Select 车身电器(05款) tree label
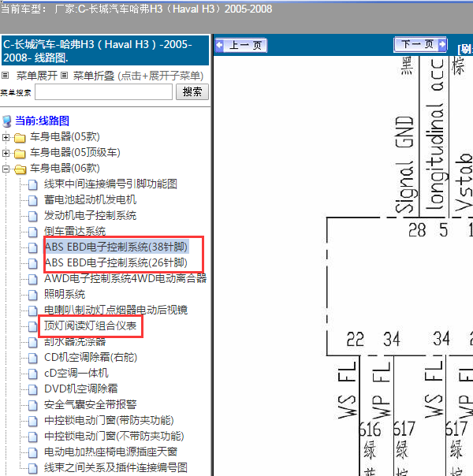This screenshot has height=476, width=473. (65, 136)
